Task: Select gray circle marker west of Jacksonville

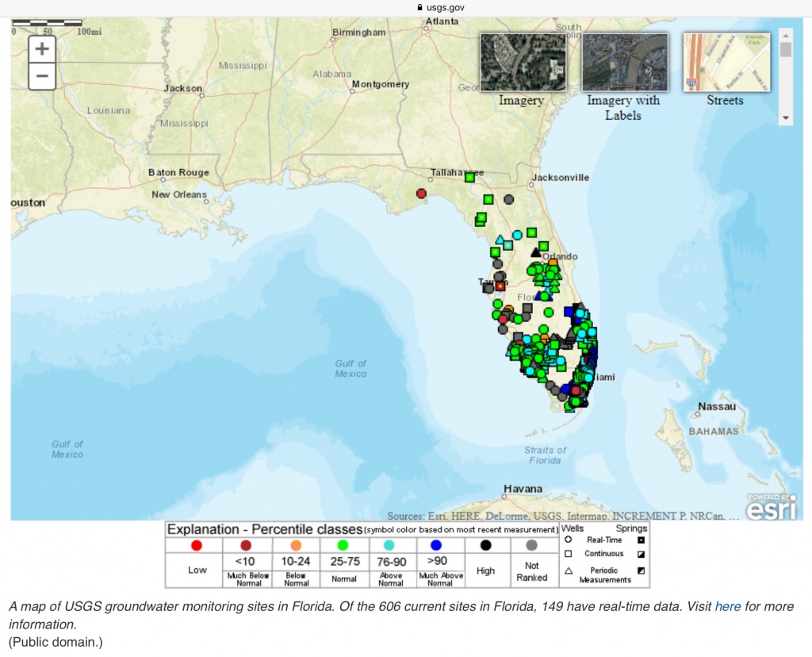Action: click(x=509, y=199)
